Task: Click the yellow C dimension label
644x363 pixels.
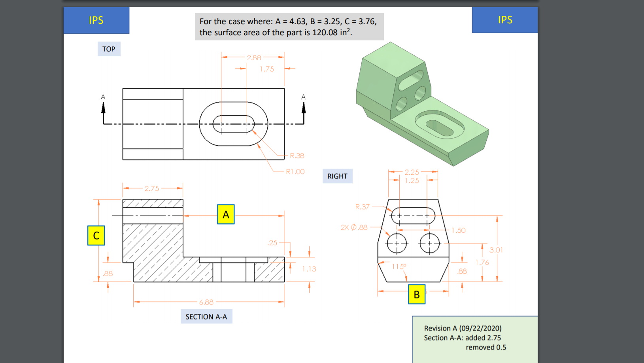Action: [96, 236]
